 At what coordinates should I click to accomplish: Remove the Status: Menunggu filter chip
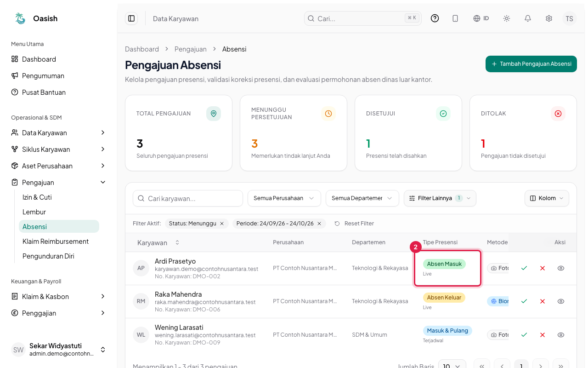(x=222, y=224)
